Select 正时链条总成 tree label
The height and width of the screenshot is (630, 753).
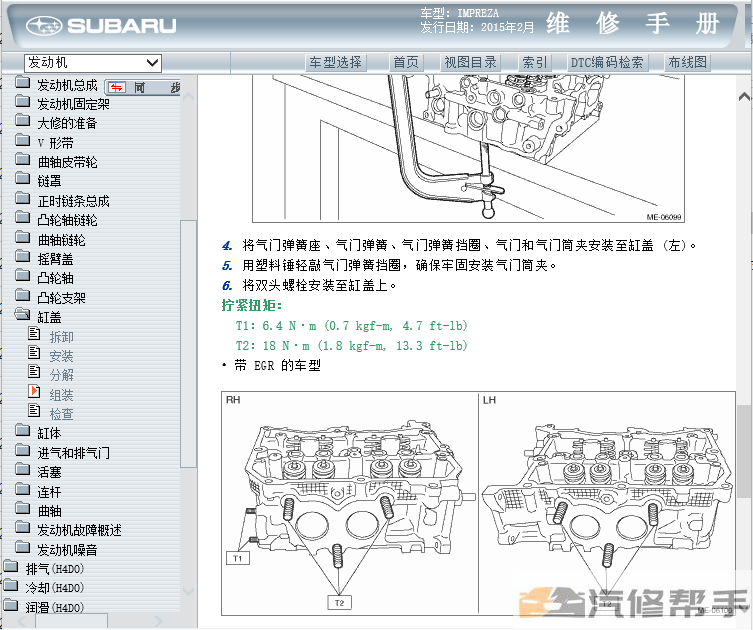tap(73, 201)
